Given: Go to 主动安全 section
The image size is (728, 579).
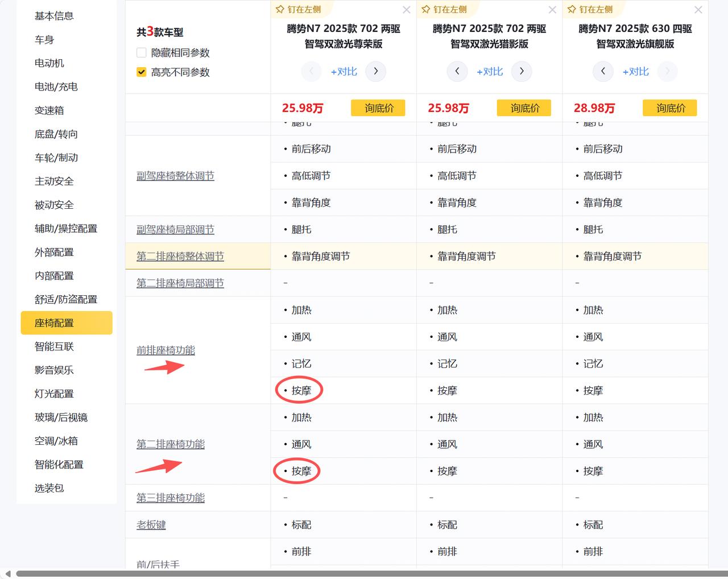Looking at the screenshot, I should click(54, 181).
